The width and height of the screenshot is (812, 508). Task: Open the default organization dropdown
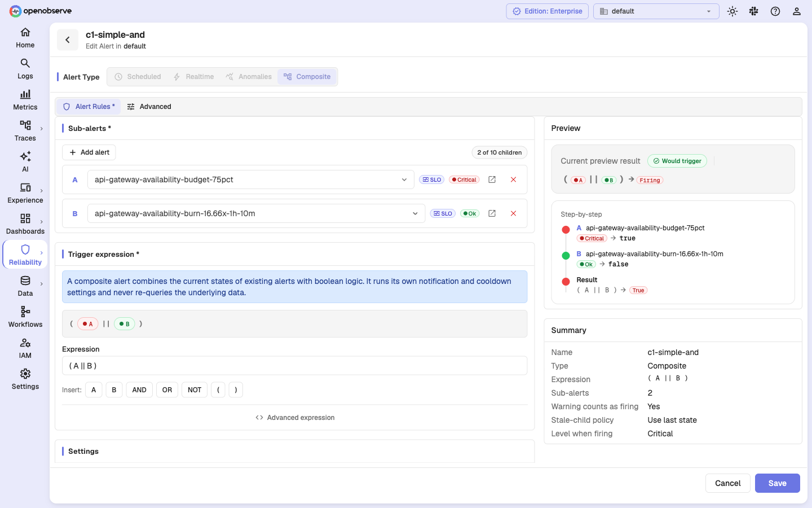(656, 11)
